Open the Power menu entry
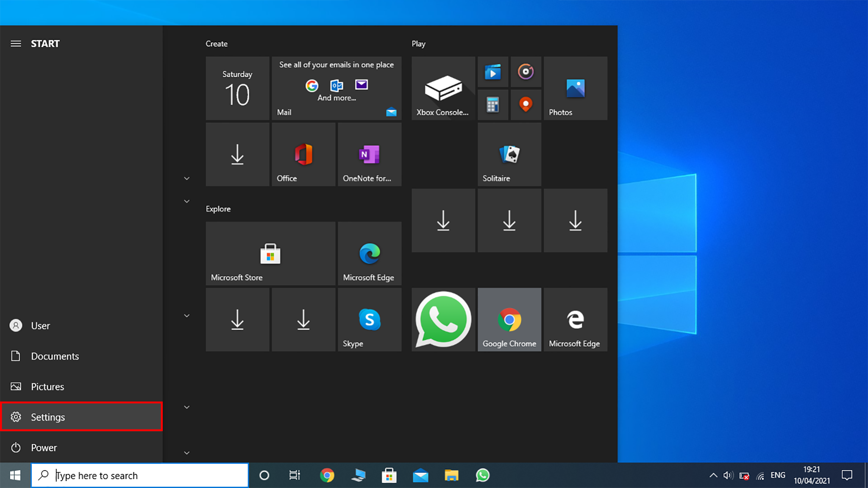 [43, 447]
